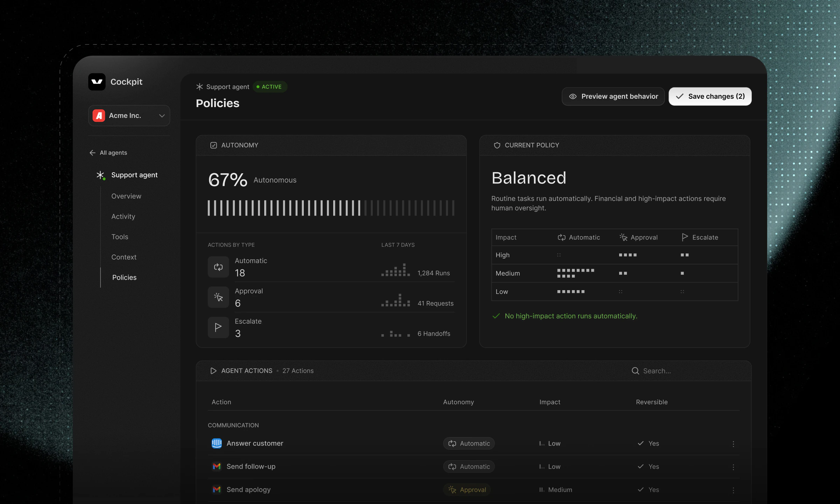Sort by Reversible column header

click(652, 402)
